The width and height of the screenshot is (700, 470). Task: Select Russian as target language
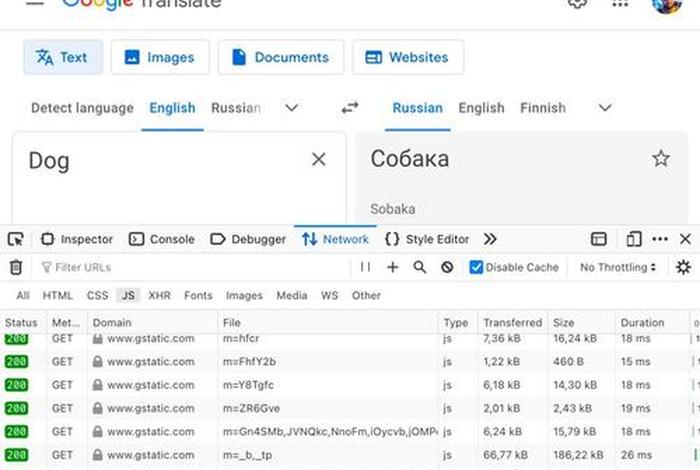pyautogui.click(x=417, y=108)
